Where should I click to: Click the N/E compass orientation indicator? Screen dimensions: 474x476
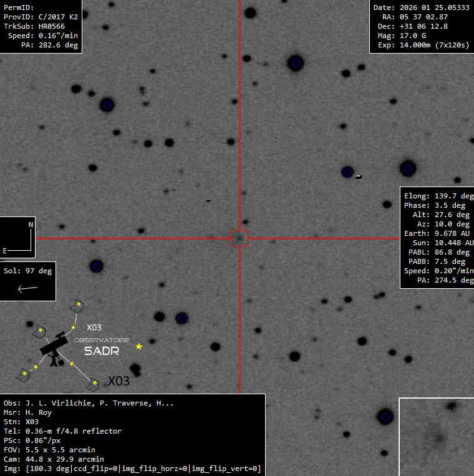click(x=17, y=237)
